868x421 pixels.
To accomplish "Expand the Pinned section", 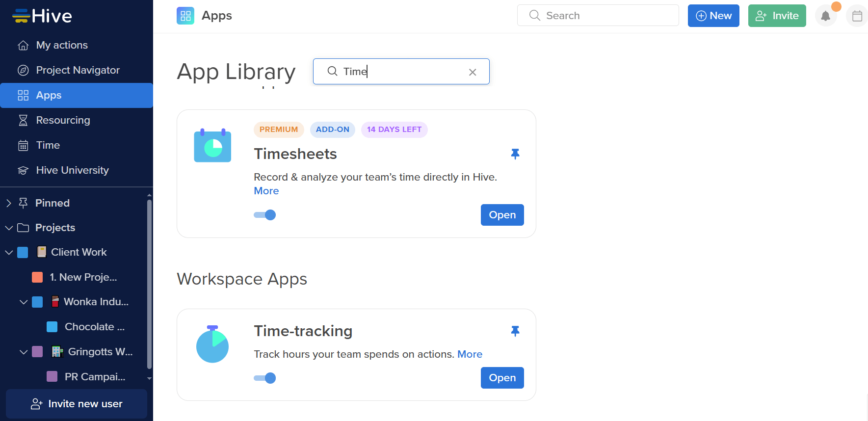I will 8,203.
